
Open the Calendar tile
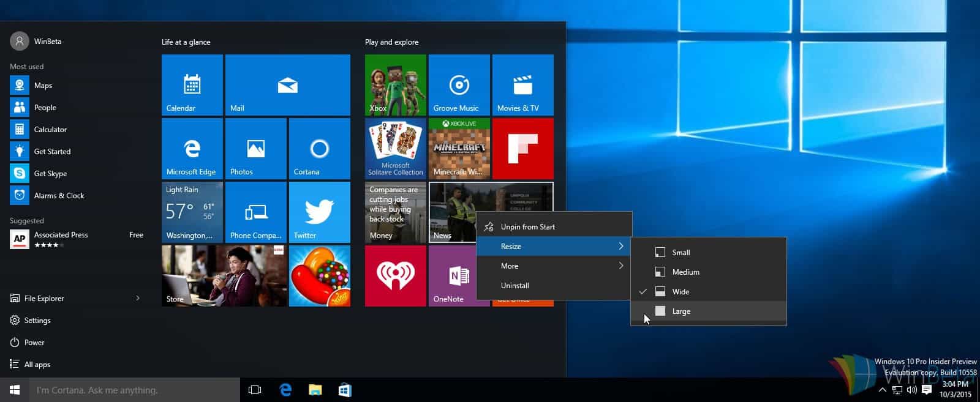click(x=192, y=85)
